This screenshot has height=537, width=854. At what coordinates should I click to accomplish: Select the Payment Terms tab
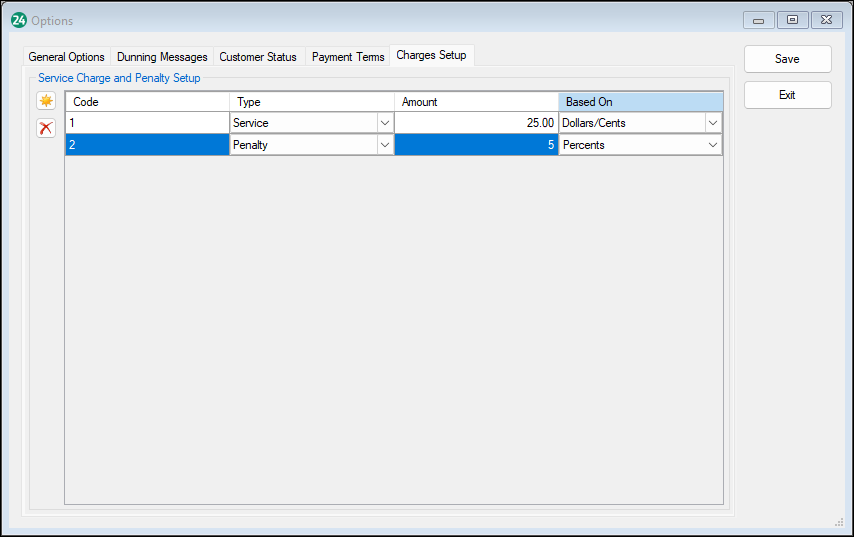click(x=348, y=57)
